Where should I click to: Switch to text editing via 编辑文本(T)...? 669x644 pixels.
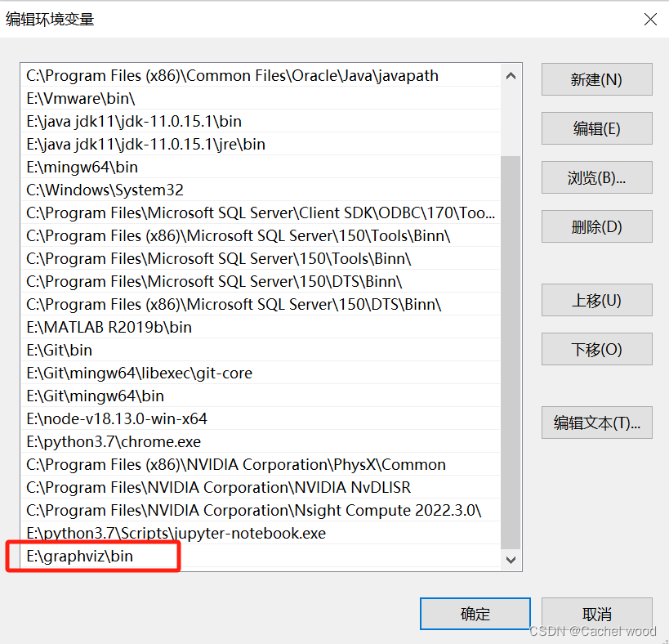click(x=596, y=423)
